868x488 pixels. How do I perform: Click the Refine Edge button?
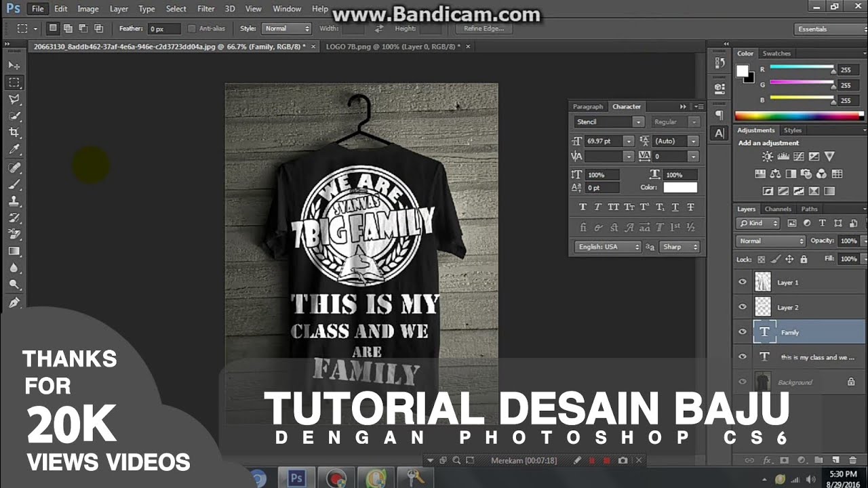484,28
